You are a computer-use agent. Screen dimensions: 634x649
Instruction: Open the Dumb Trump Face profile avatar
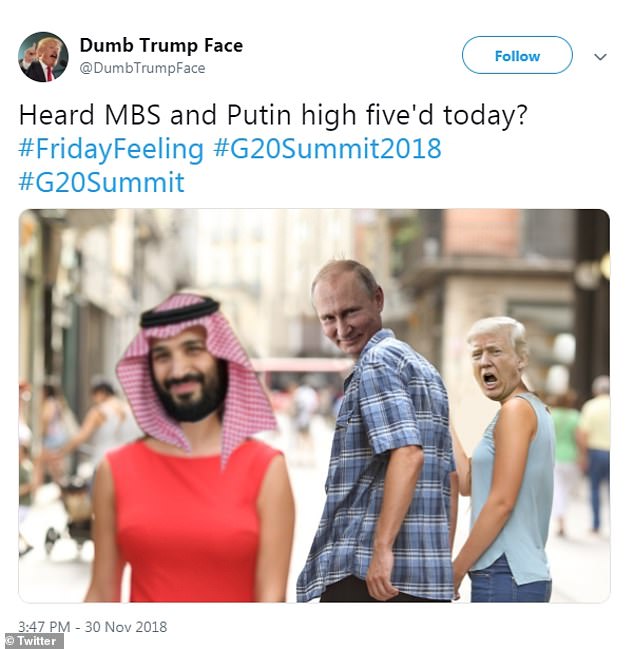tap(43, 57)
